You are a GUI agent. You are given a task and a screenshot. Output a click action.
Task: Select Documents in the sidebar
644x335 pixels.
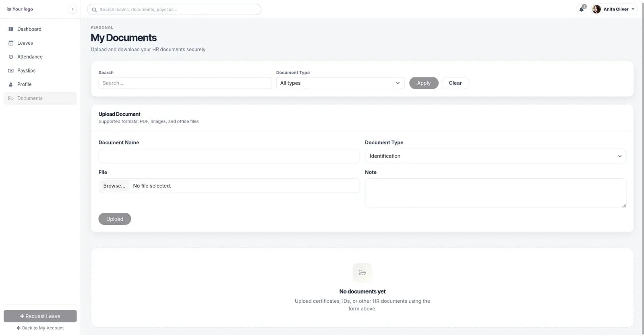(x=40, y=98)
